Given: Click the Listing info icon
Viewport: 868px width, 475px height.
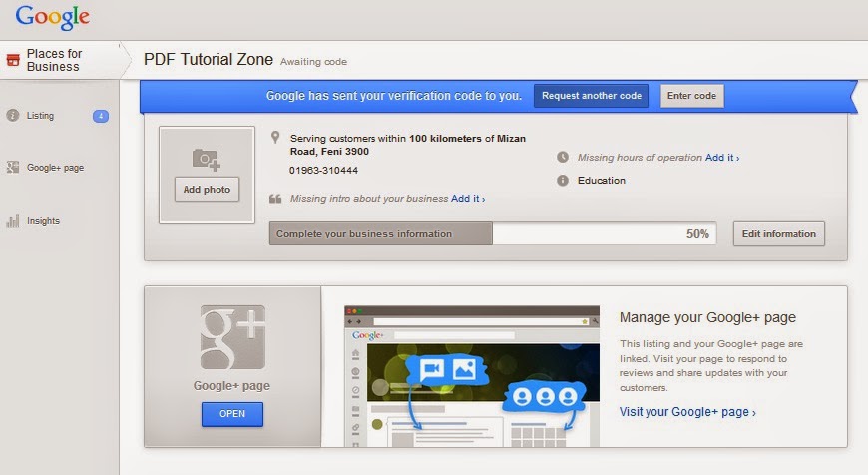Looking at the screenshot, I should [12, 115].
